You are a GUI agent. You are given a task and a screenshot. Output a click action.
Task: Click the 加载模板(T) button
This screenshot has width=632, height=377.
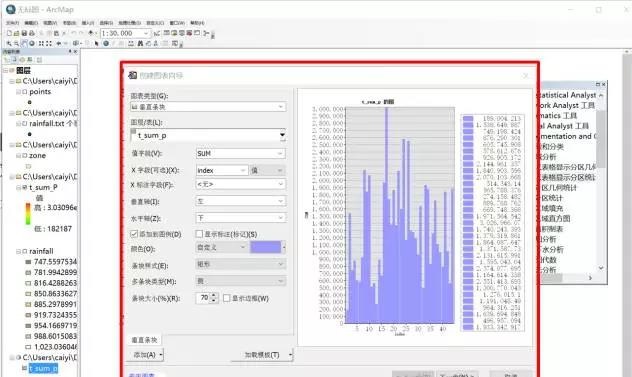point(262,355)
